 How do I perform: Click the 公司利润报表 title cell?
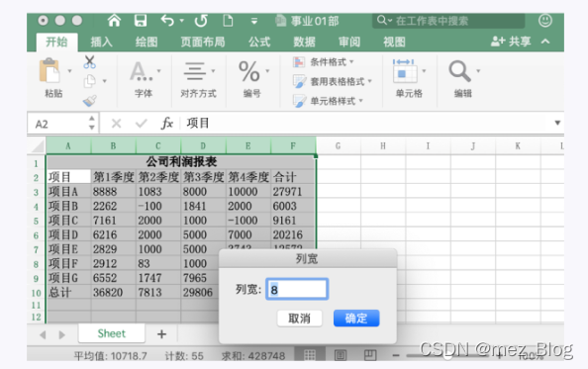pos(181,162)
